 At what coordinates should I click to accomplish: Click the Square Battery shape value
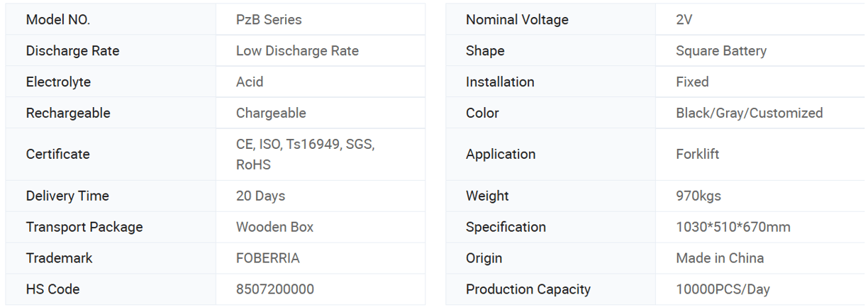click(x=721, y=51)
